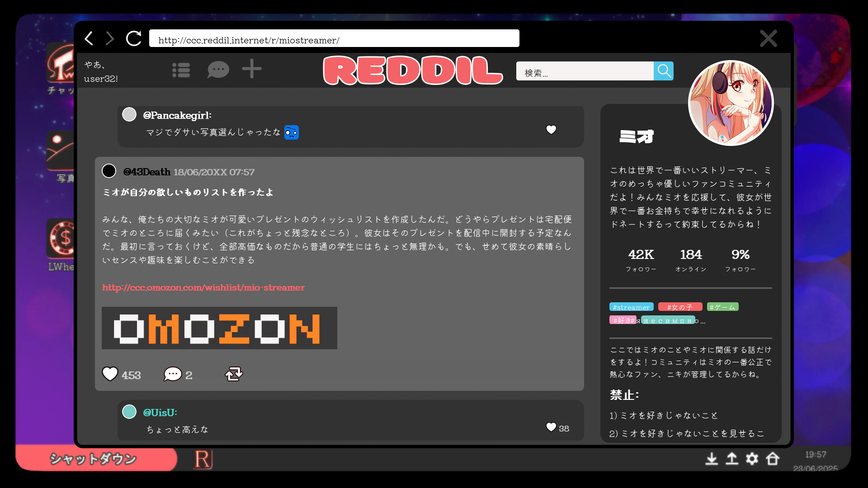This screenshot has height=488, width=868.
Task: Like Pancakegirl's comment heart
Action: (x=551, y=130)
